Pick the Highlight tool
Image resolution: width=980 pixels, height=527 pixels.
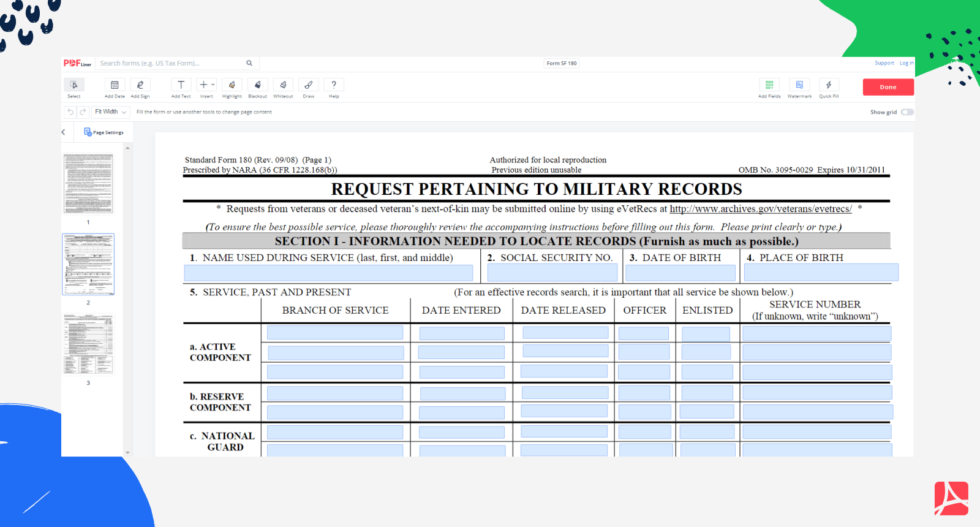[x=232, y=85]
